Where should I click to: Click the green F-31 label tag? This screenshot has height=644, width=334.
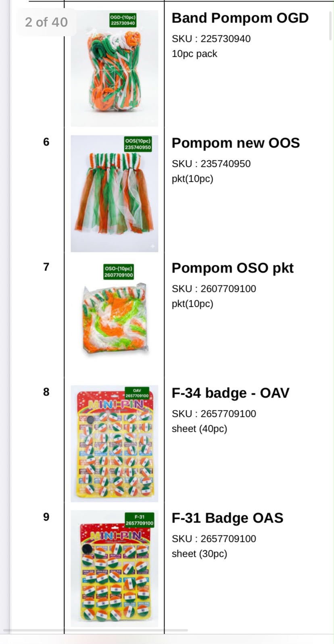pos(139,520)
